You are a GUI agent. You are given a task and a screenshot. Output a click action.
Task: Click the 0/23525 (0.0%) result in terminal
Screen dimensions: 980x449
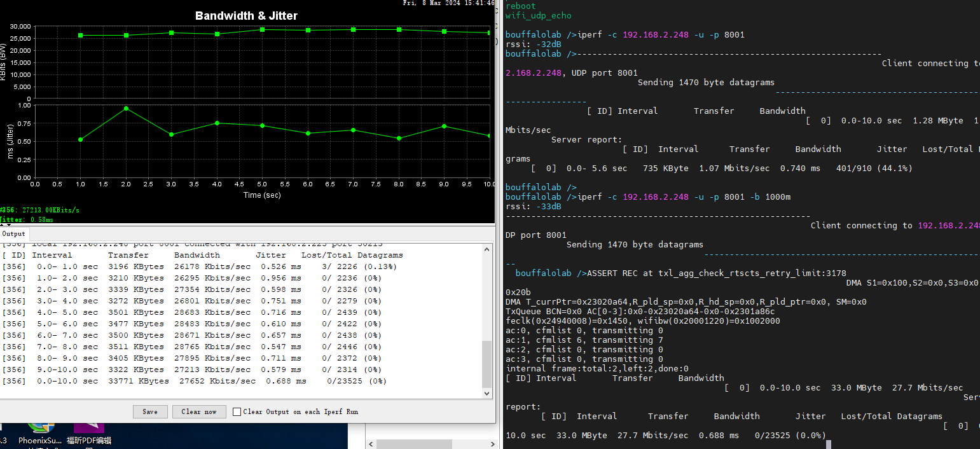point(790,436)
